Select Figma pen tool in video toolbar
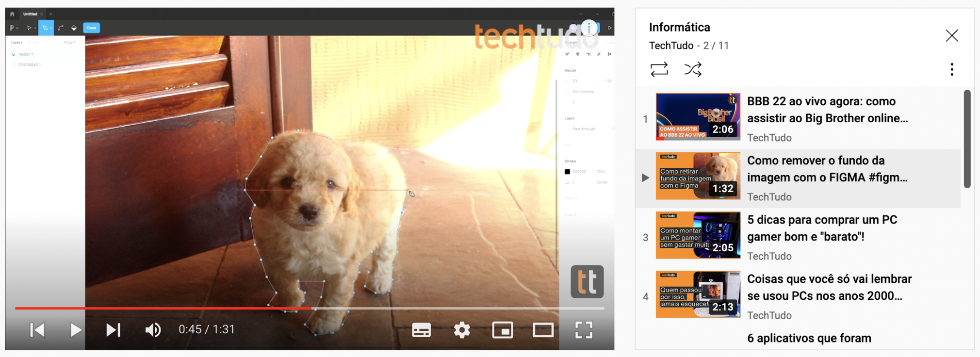 (x=46, y=28)
